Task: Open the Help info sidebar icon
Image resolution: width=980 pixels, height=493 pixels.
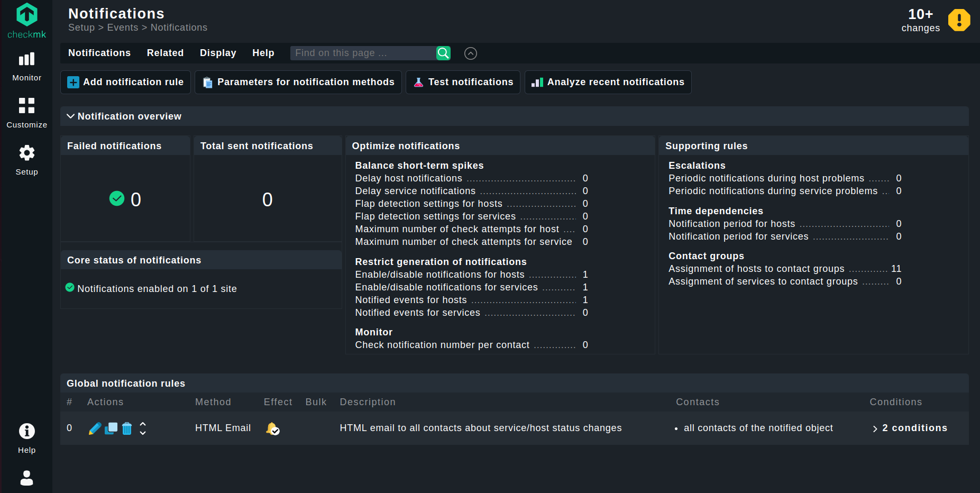Action: (x=26, y=438)
